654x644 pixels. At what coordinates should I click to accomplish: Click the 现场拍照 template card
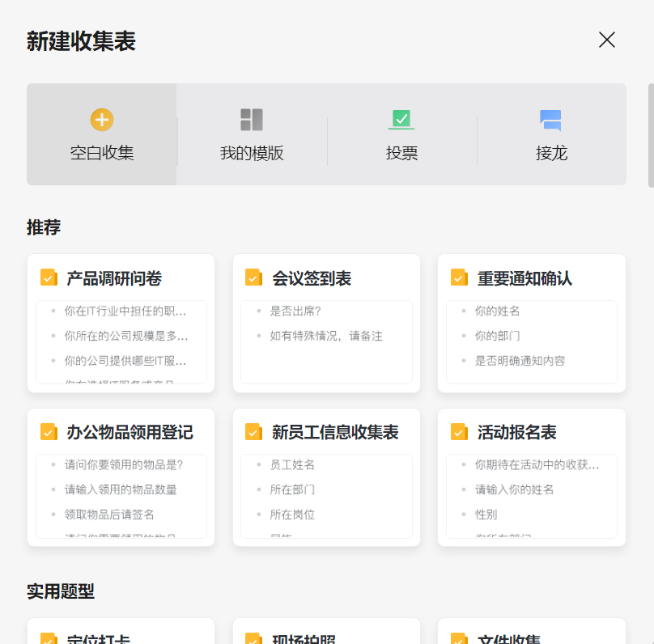[x=326, y=631]
